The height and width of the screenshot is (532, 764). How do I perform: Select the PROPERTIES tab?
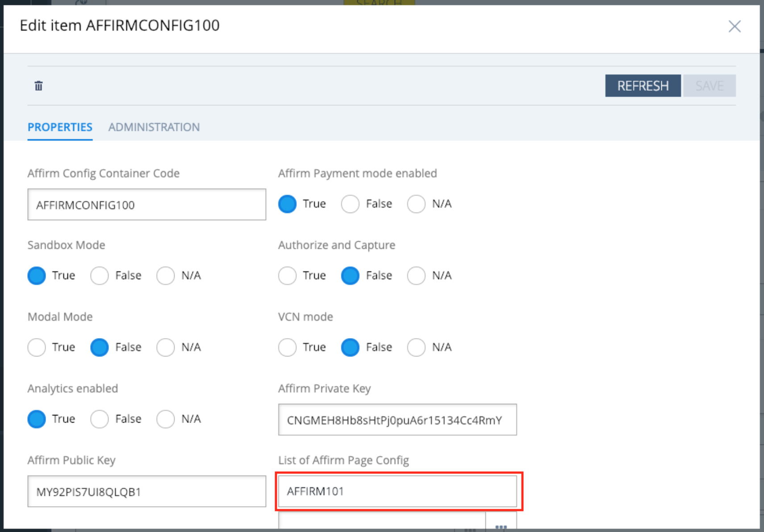click(x=60, y=127)
